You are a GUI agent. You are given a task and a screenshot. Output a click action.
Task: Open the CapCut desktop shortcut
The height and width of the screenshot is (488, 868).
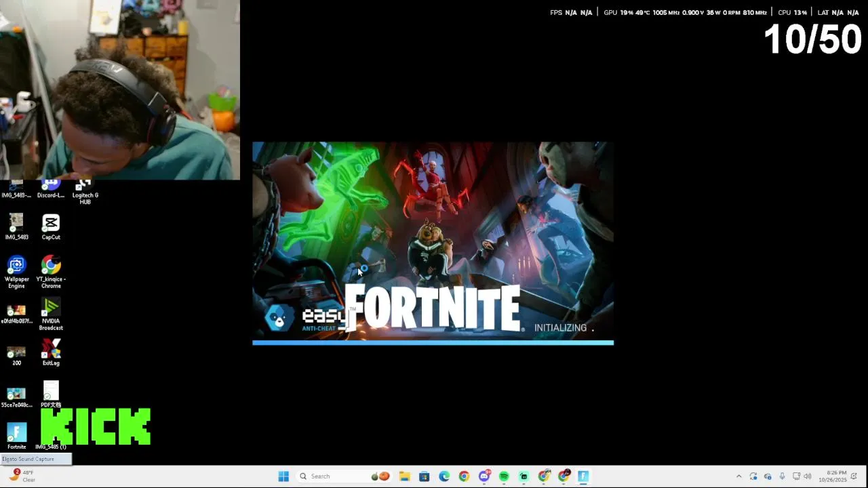[x=51, y=227]
